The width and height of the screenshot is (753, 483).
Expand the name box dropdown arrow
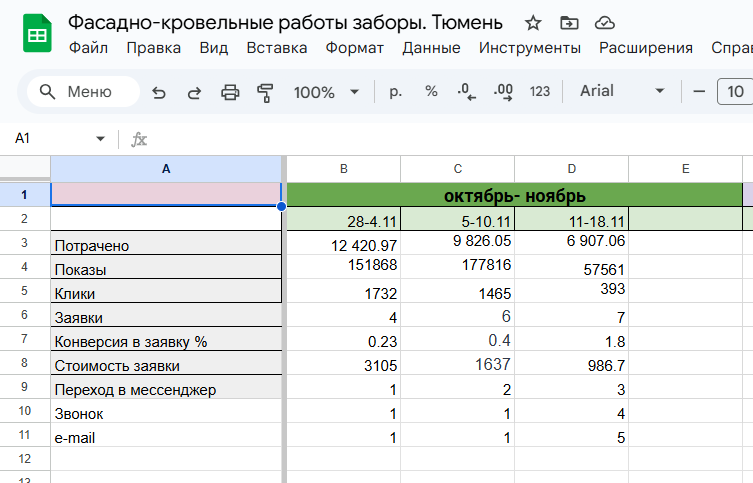click(100, 139)
